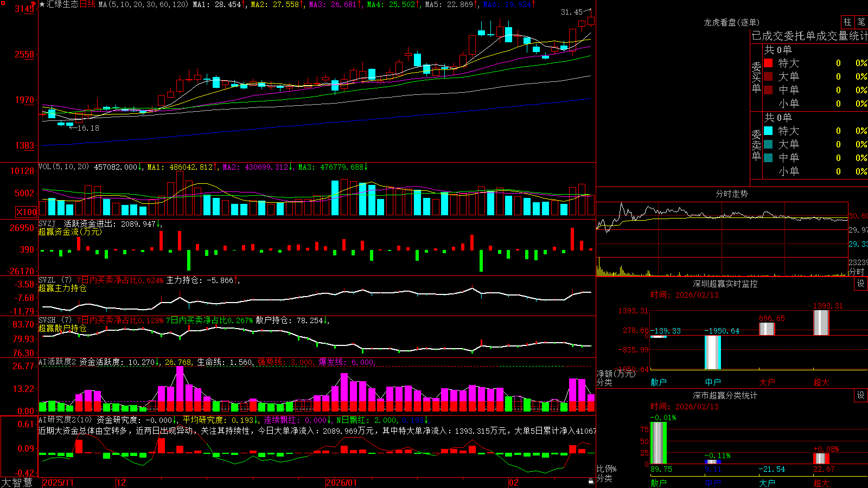The image size is (868, 488).
Task: Switch the order display to 柱 mode
Action: 847,22
